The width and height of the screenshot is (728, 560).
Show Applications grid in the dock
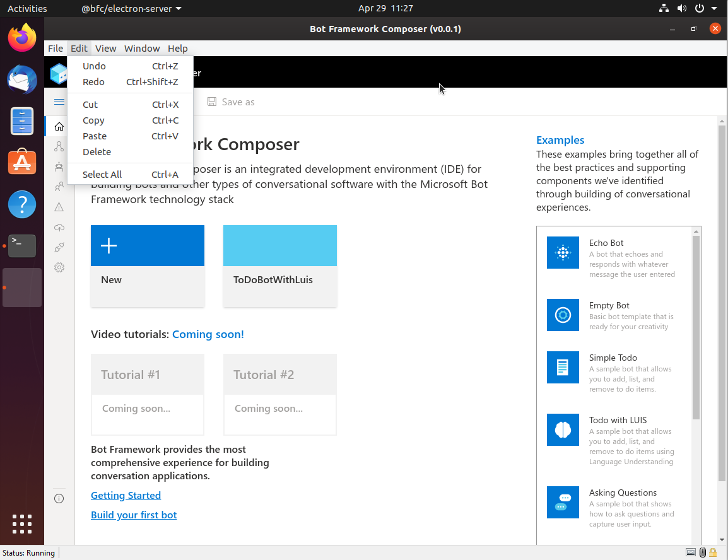(x=22, y=524)
